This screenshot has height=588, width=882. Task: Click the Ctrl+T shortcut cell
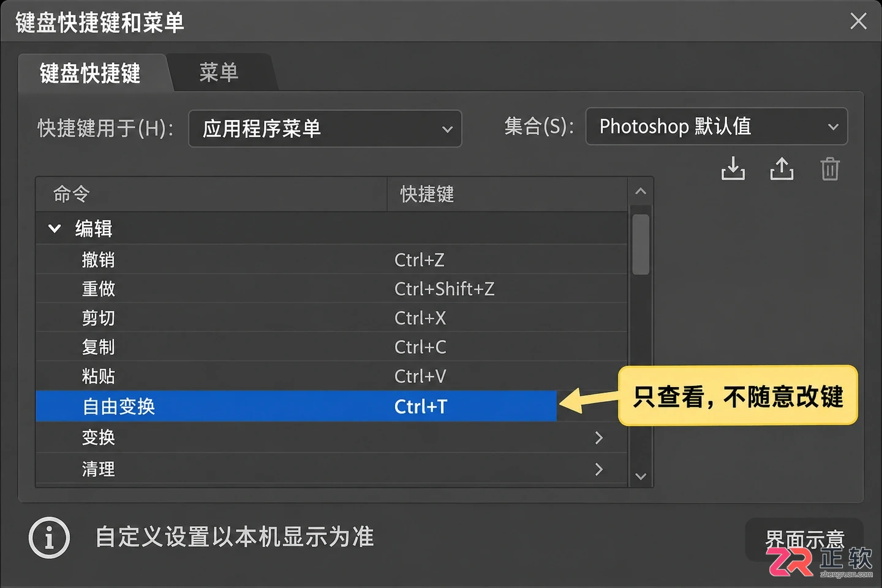click(421, 406)
